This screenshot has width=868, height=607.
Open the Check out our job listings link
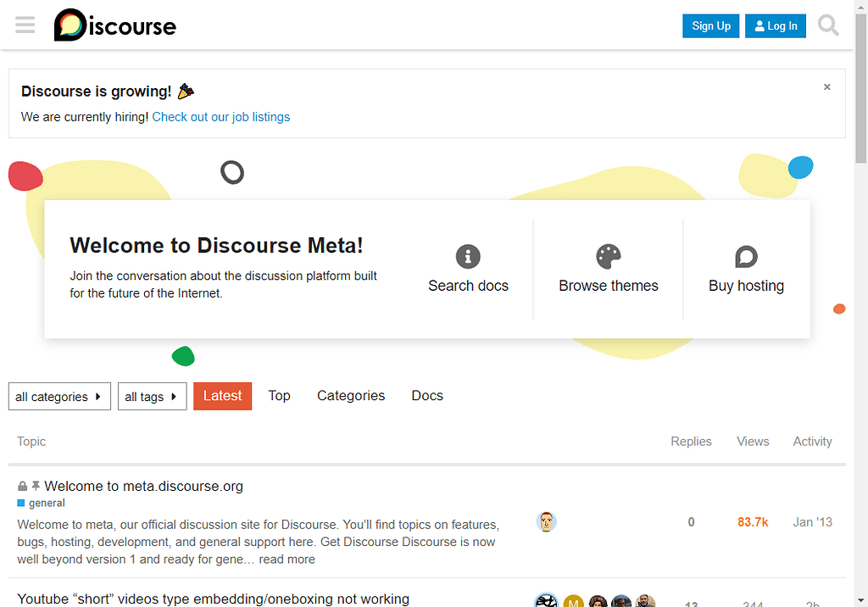click(x=221, y=117)
